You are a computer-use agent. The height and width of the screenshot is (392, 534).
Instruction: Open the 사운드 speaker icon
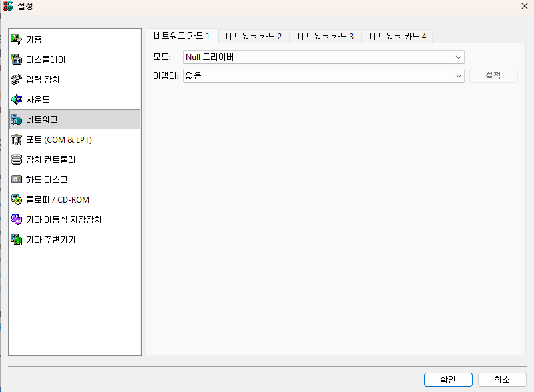point(17,99)
